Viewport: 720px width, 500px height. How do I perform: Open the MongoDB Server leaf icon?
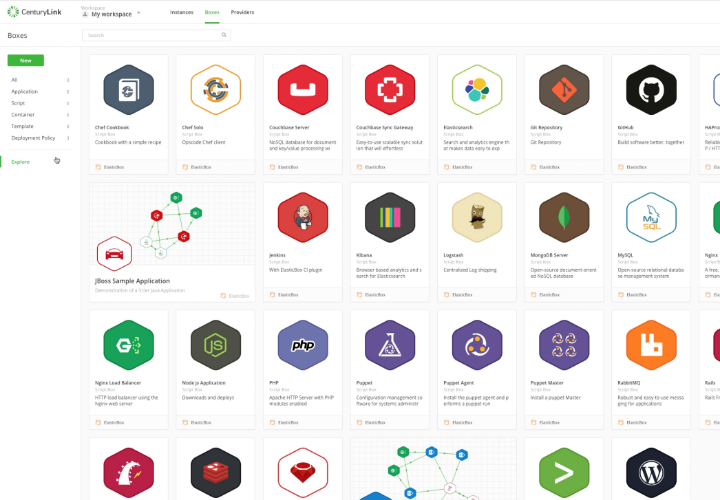[x=564, y=217]
